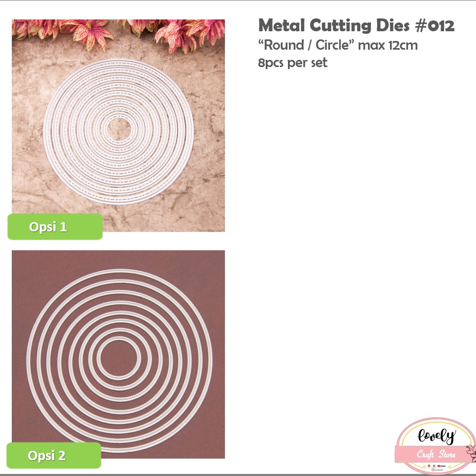The image size is (476, 476).
Task: Click the YouTube icon in the logo
Action: 439,466
